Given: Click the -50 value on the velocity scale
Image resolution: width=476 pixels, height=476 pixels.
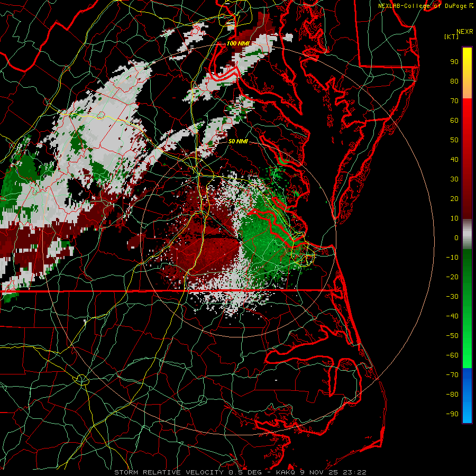Looking at the screenshot, I should (452, 336).
